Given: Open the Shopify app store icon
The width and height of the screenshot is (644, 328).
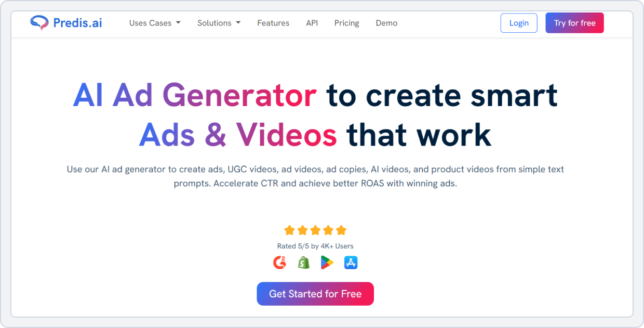Looking at the screenshot, I should pyautogui.click(x=303, y=262).
